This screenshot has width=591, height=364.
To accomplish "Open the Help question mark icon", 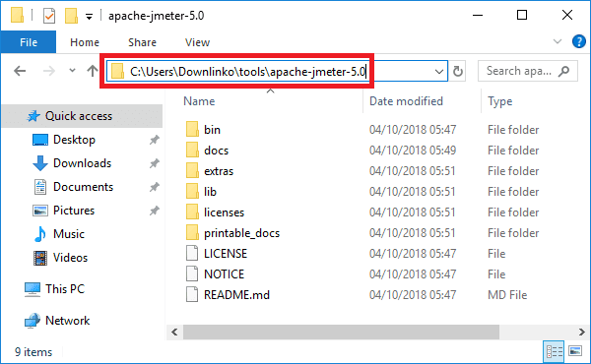I will click(578, 41).
